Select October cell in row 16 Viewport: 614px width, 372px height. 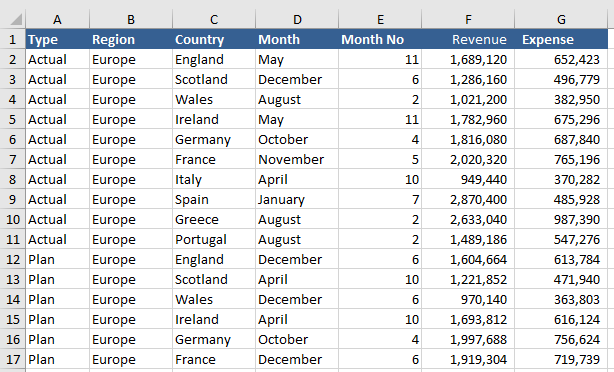(297, 339)
